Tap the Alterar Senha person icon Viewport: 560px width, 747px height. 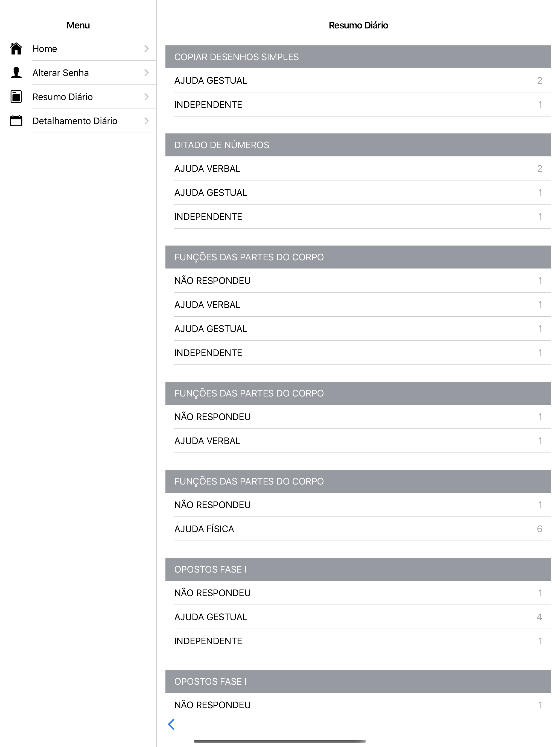16,73
